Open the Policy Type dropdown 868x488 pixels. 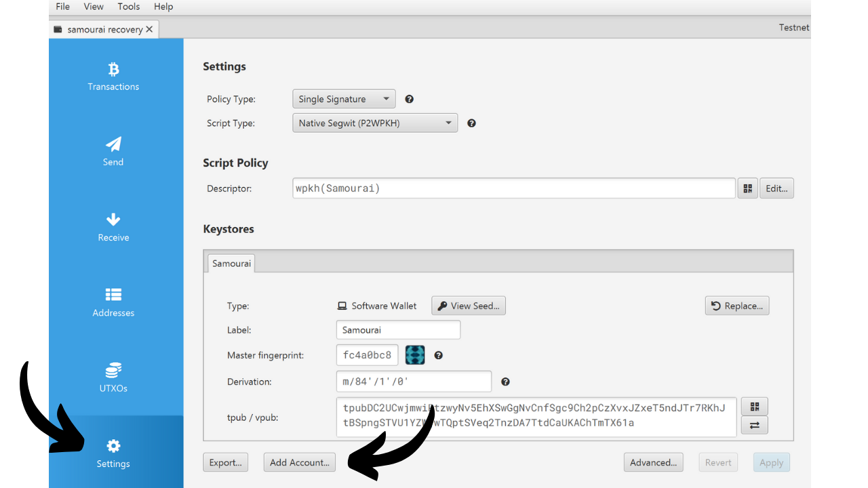(x=344, y=99)
